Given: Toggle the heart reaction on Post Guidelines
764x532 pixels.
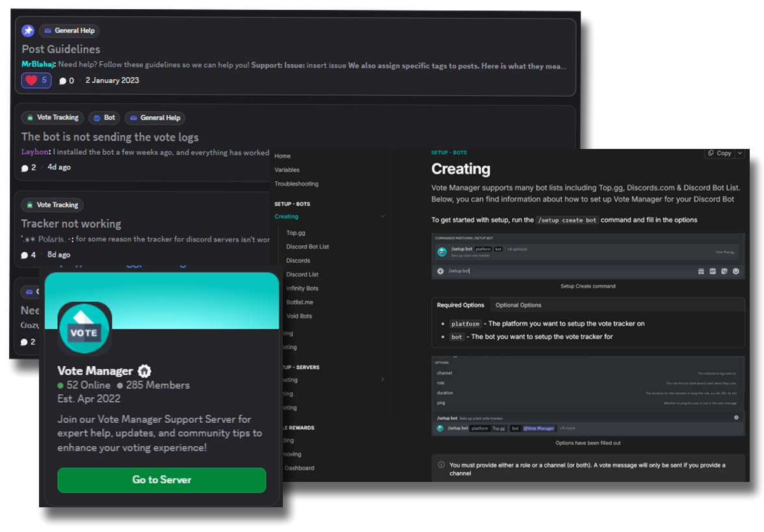Looking at the screenshot, I should pos(36,81).
